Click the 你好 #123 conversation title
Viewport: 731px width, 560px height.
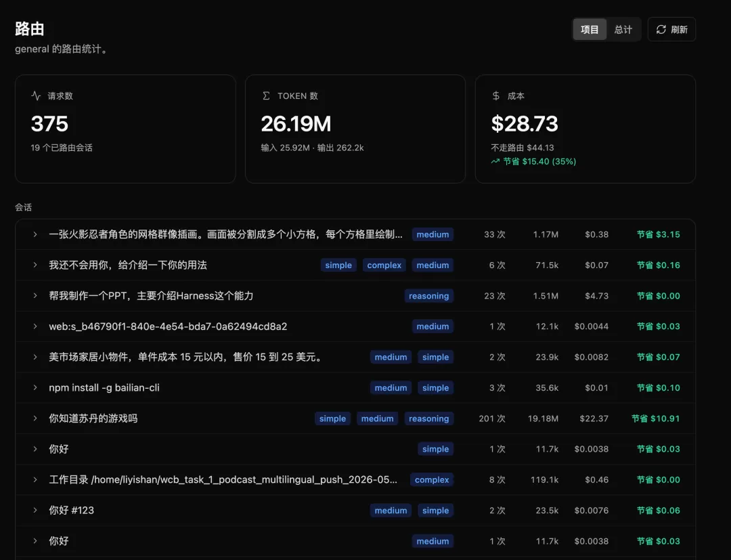coord(71,510)
